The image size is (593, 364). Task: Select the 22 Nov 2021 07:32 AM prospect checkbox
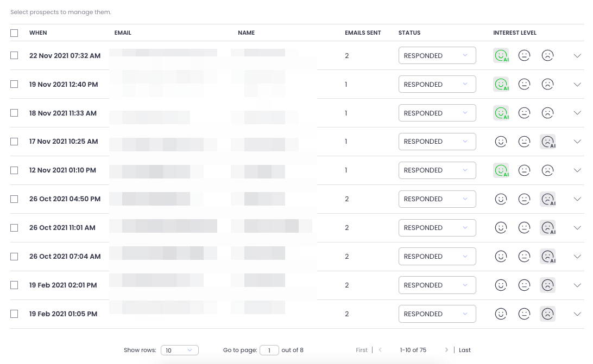pyautogui.click(x=14, y=55)
